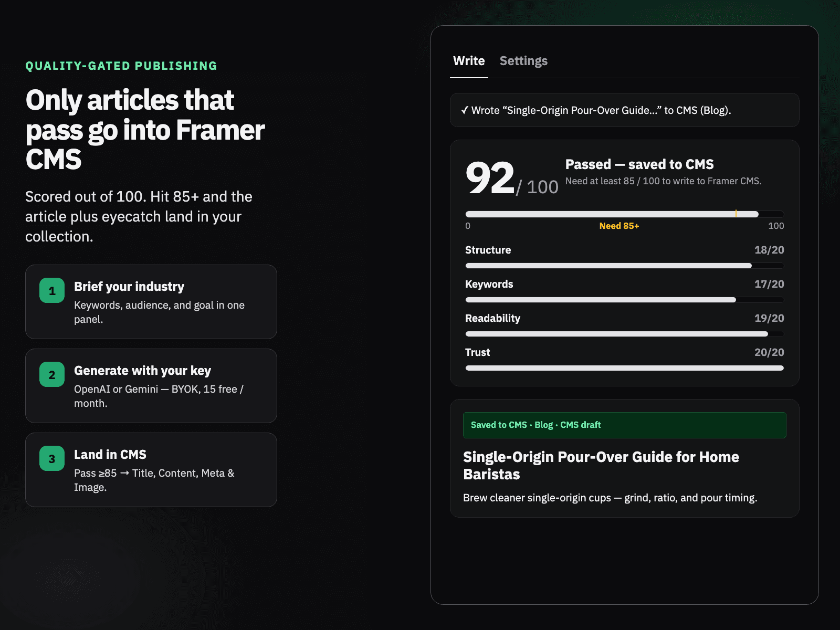The width and height of the screenshot is (840, 630).
Task: Click the Structure score bar
Action: (x=625, y=266)
